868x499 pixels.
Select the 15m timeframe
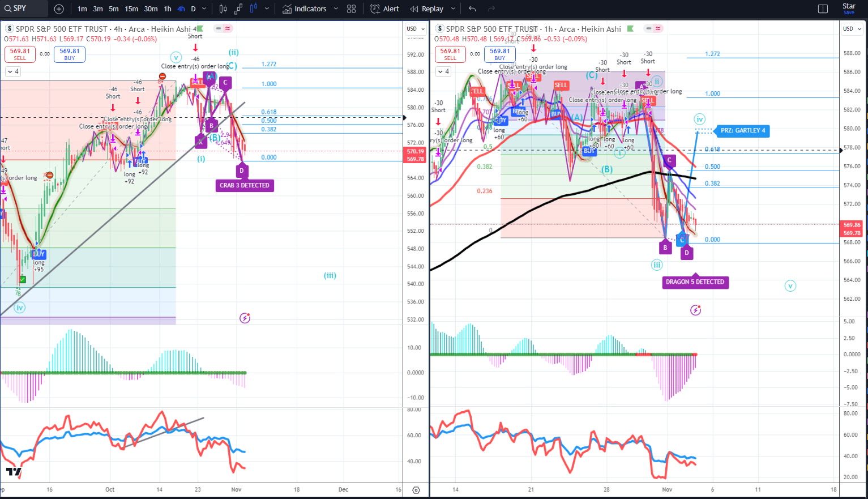[131, 8]
